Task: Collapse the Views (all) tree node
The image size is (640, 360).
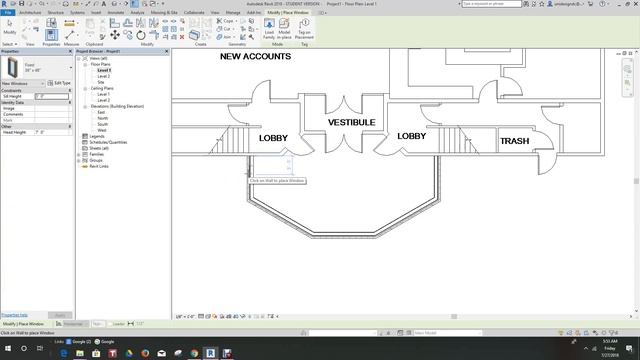Action: click(79, 58)
